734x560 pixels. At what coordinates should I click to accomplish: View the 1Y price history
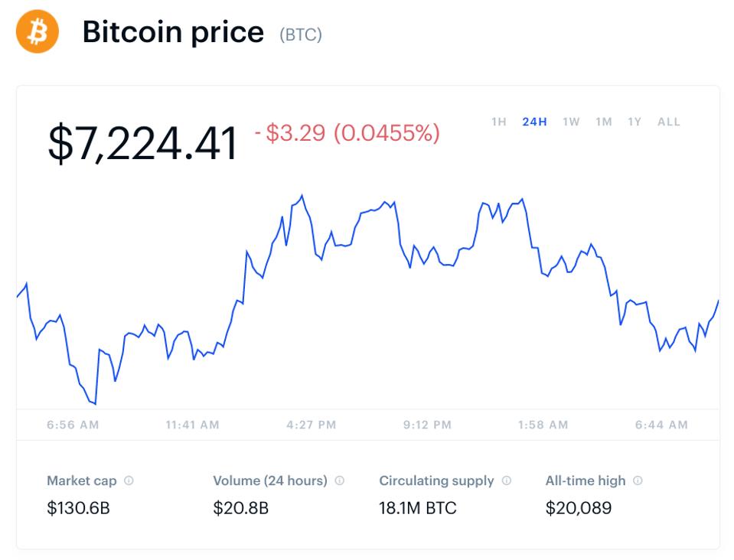(x=634, y=122)
